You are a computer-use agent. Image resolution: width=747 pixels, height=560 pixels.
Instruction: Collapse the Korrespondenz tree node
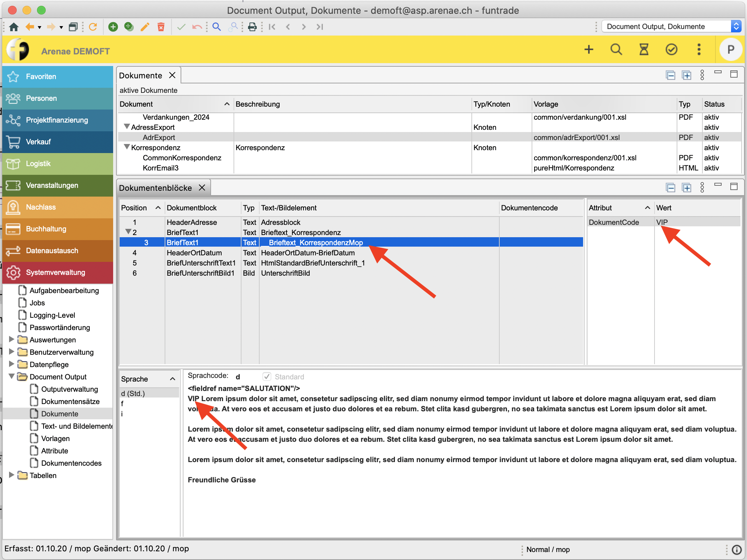click(127, 147)
